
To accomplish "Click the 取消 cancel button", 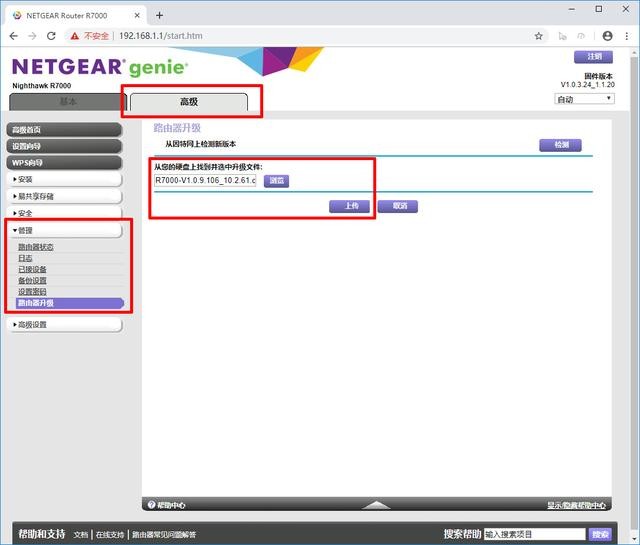I will [x=398, y=206].
